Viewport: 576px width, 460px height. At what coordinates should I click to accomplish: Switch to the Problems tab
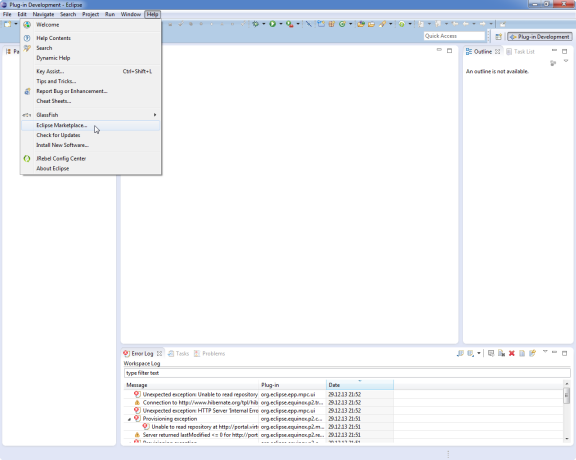point(209,353)
